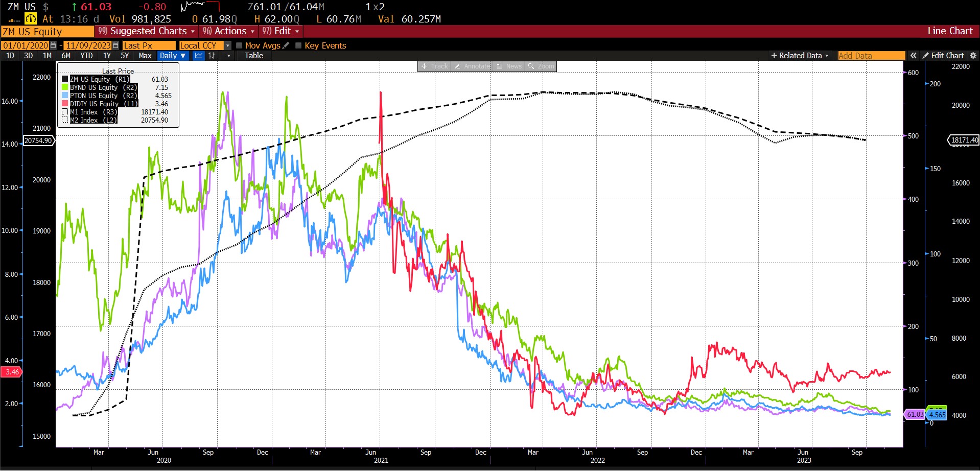Click the double-chevron collapse panel icon
The width and height of the screenshot is (980, 471).
[913, 56]
